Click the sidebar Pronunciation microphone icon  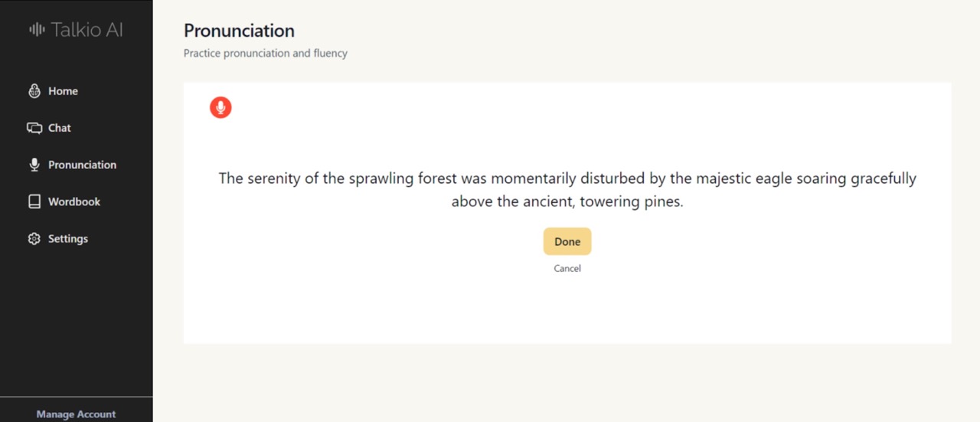click(34, 165)
